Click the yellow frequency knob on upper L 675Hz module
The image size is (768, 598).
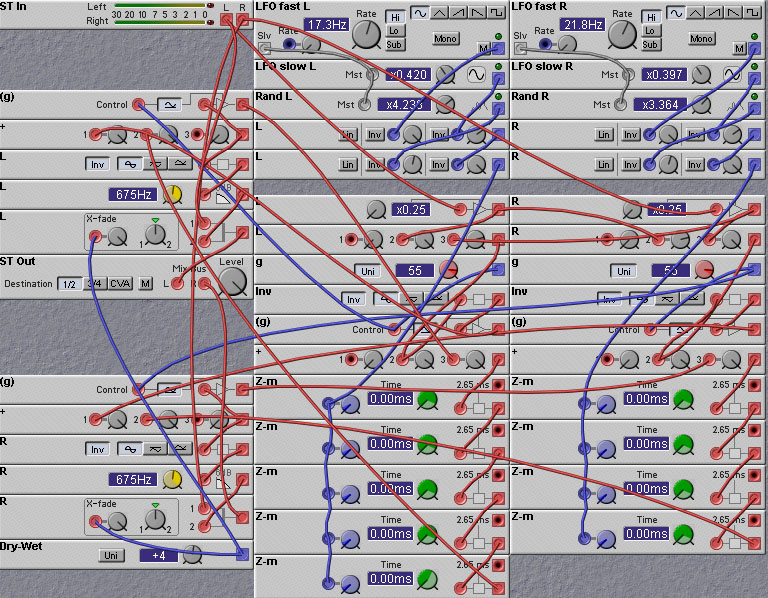point(172,194)
